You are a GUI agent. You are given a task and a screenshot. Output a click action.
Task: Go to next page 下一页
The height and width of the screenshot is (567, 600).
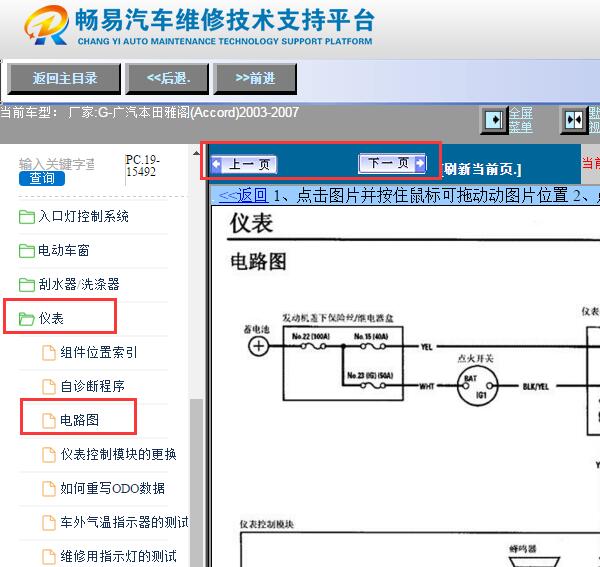[392, 163]
